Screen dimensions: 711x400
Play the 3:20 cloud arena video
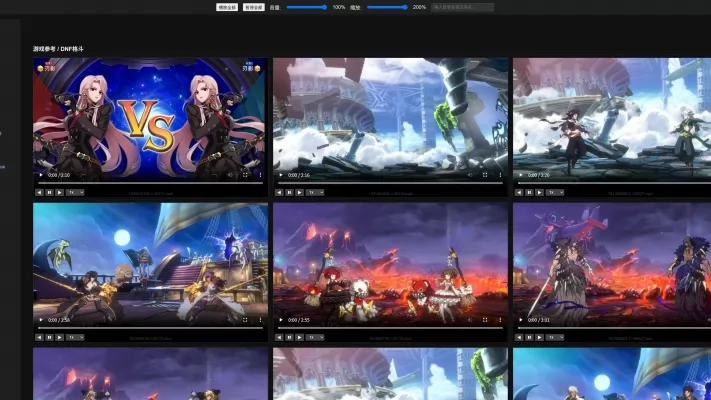point(521,175)
